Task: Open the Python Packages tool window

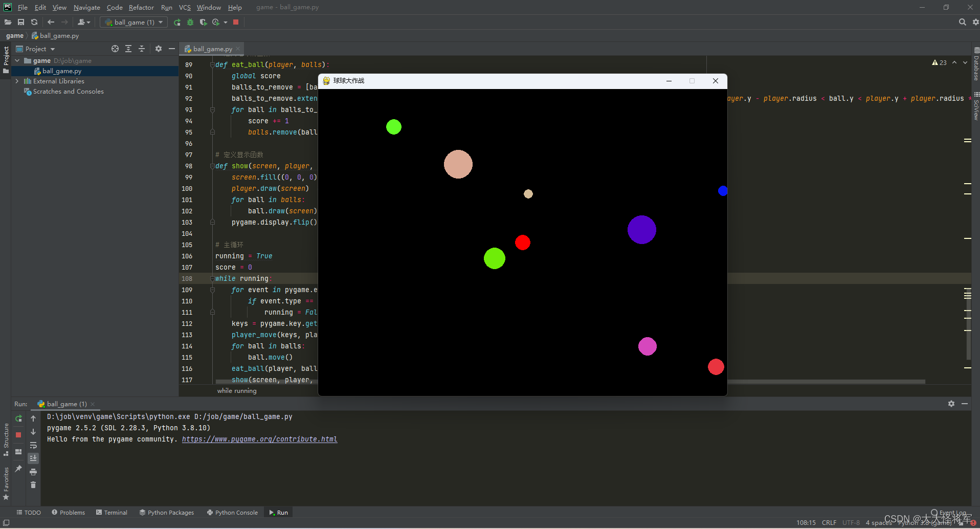Action: tap(167, 512)
